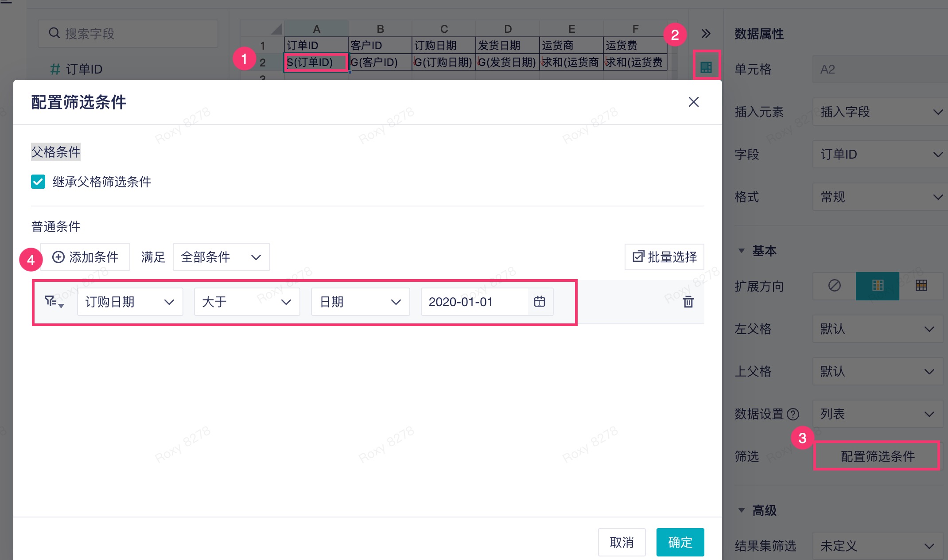Toggle inherit parent cell filter checkbox
948x560 pixels.
(x=38, y=182)
